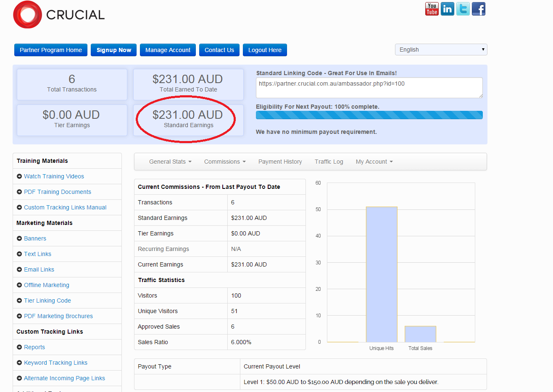Click the Total Sales chart bar
This screenshot has height=392, width=553.
click(420, 334)
